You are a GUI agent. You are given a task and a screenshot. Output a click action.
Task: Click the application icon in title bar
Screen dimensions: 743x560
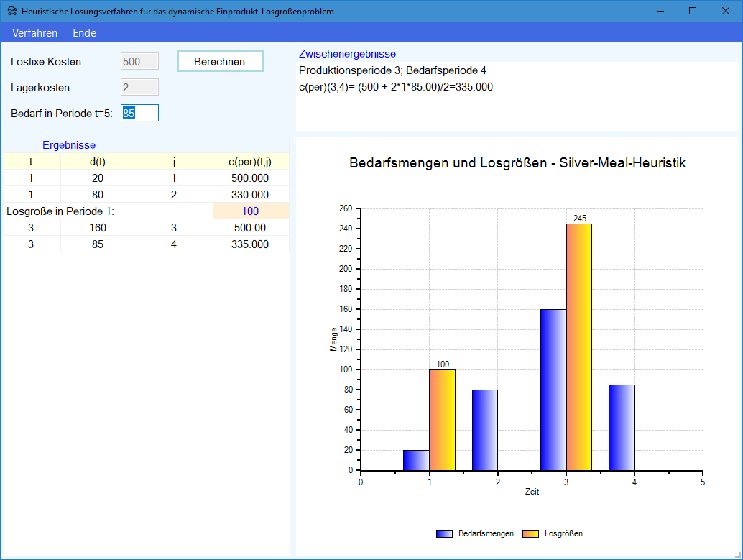point(12,12)
